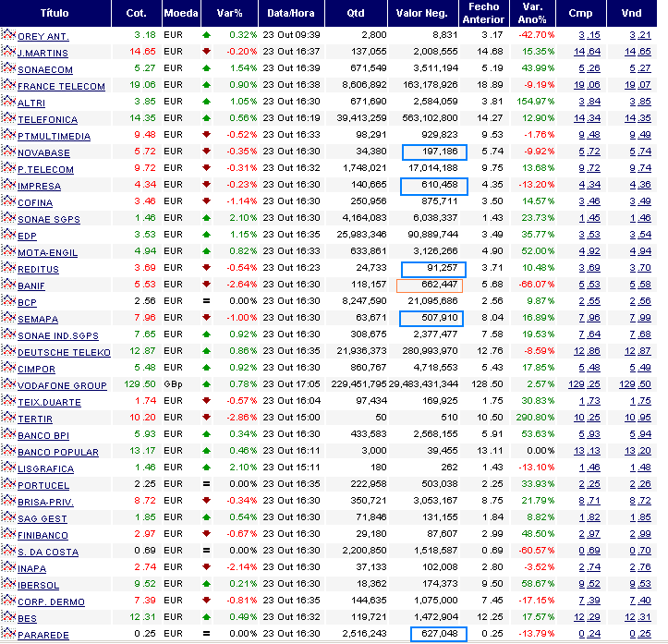The width and height of the screenshot is (668, 644).
Task: Click the IBERSOL stock link
Action: [38, 585]
